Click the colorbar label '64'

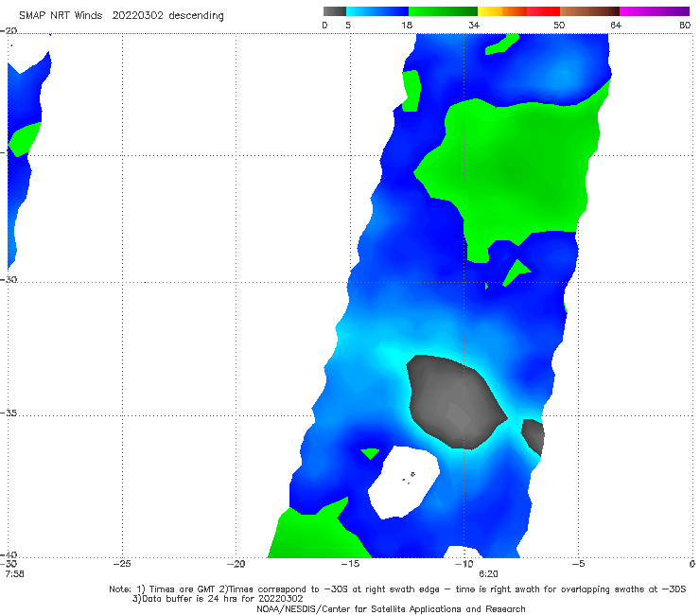point(616,26)
